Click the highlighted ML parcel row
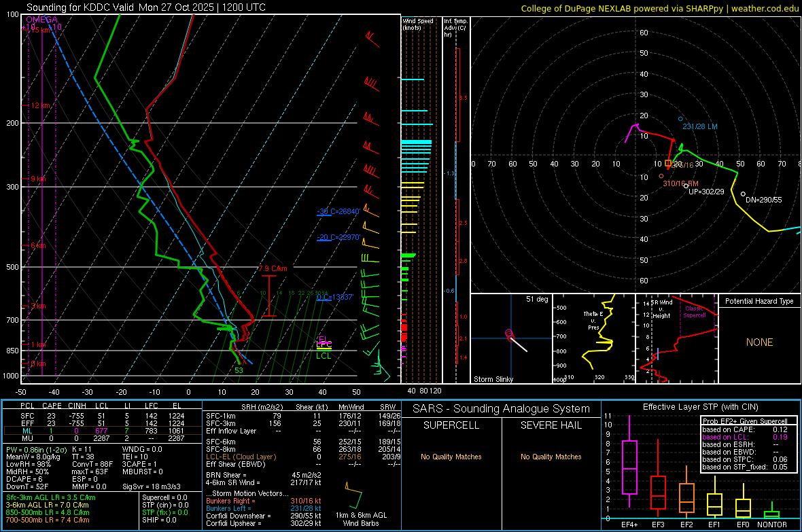The image size is (802, 532). coord(101,431)
